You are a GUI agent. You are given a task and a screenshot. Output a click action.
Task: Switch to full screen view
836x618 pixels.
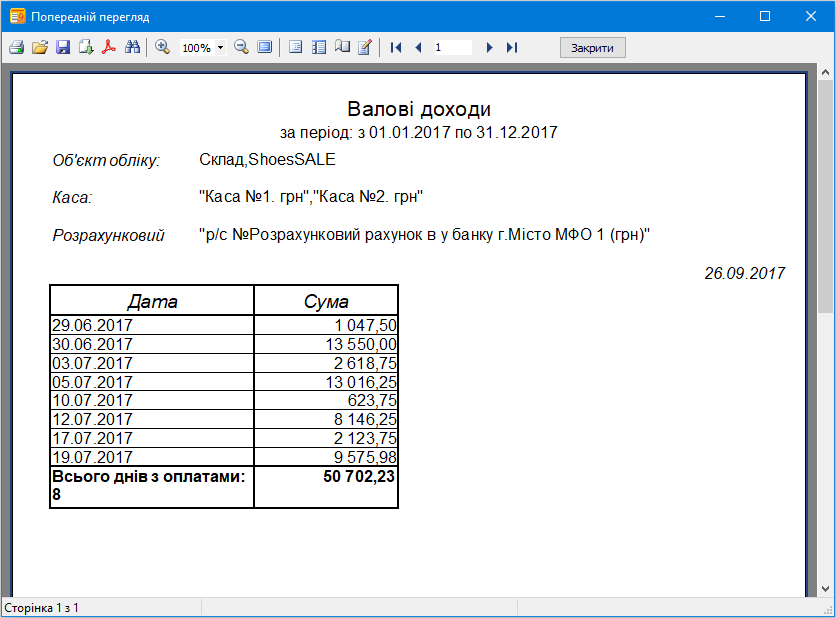point(264,47)
